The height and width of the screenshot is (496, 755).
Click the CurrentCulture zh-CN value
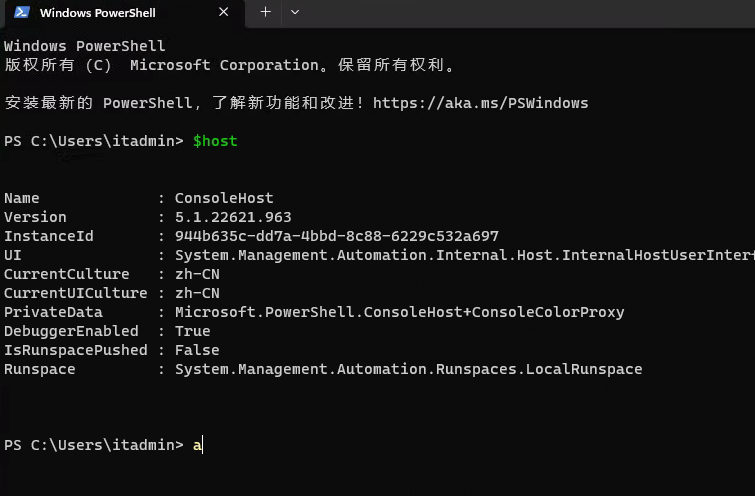[197, 274]
